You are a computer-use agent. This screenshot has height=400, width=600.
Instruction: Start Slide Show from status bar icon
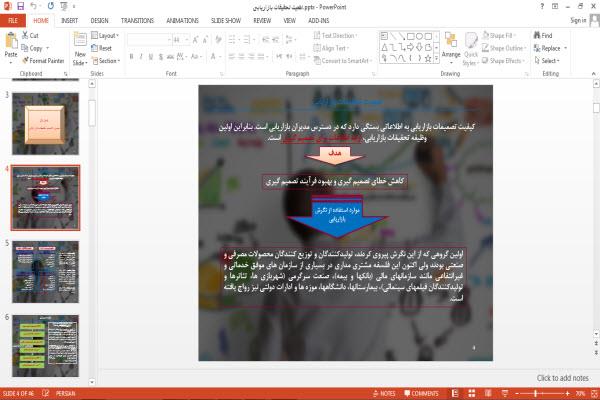(505, 393)
